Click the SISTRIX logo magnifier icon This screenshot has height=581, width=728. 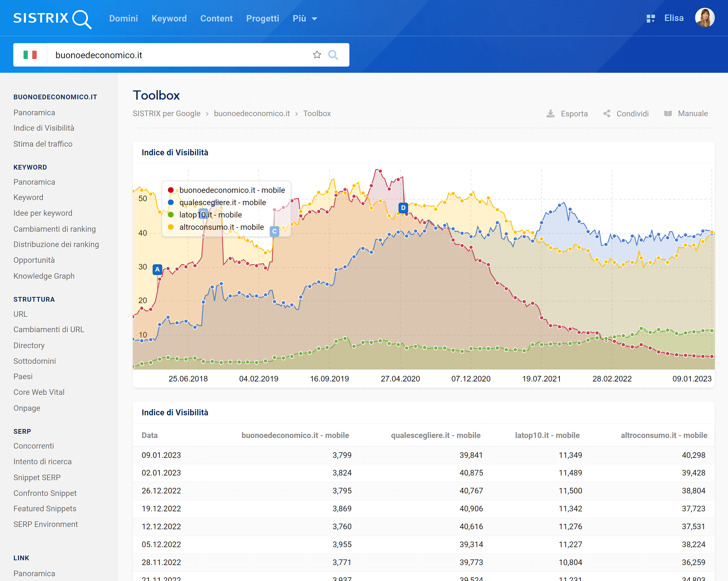click(x=82, y=19)
